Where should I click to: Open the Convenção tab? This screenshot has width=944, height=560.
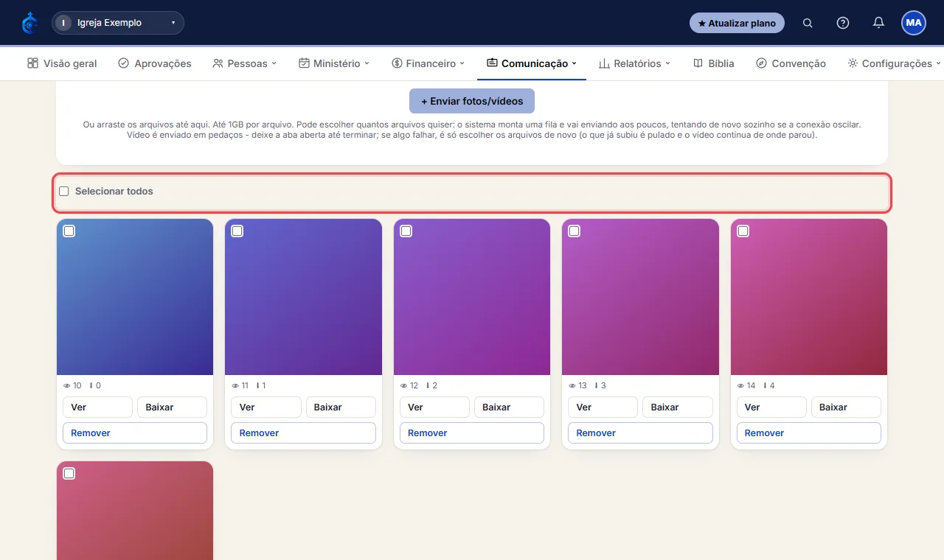tap(791, 63)
